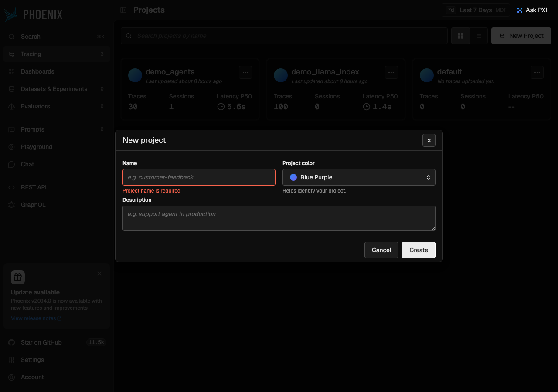Image resolution: width=558 pixels, height=392 pixels.
Task: Cancel the New project dialog
Action: click(x=381, y=250)
